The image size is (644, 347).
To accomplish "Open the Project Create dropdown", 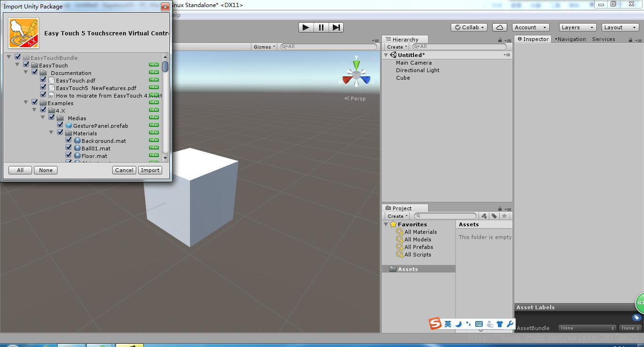I will pos(397,216).
